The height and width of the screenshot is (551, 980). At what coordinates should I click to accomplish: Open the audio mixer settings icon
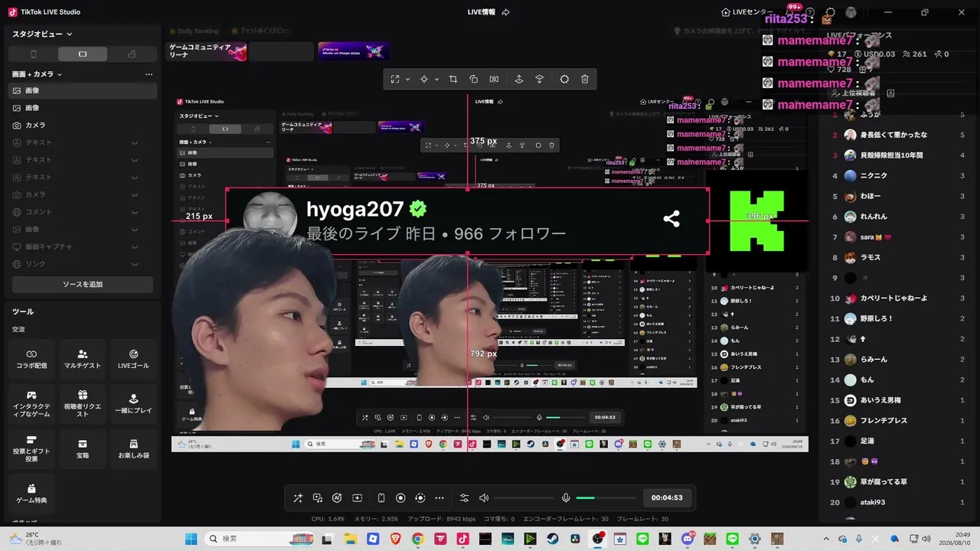click(464, 498)
